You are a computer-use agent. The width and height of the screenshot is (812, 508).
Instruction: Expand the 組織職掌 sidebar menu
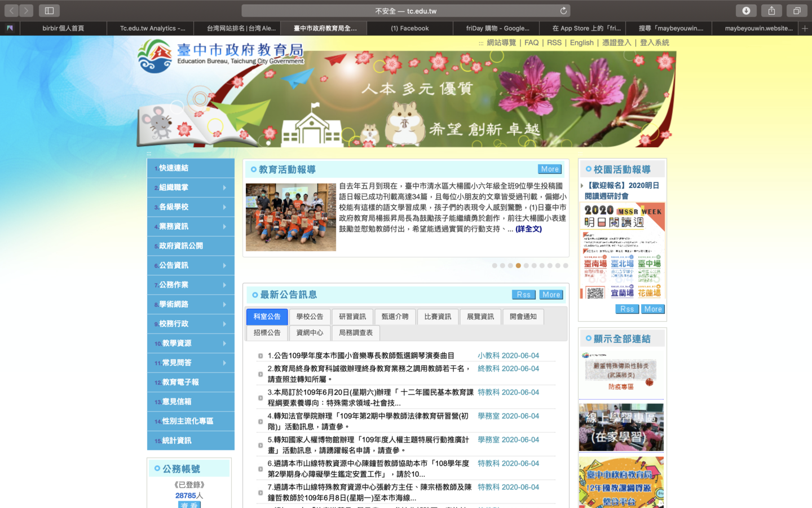pos(191,187)
